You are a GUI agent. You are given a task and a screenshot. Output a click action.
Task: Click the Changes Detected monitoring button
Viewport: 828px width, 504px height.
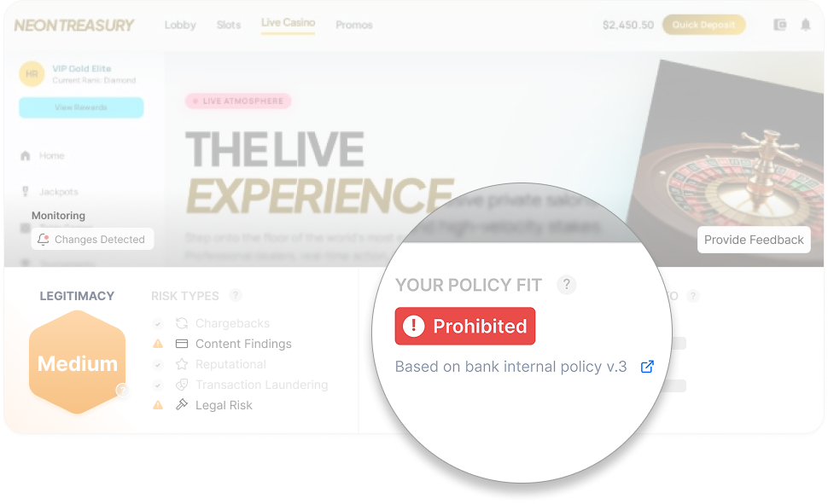tap(92, 239)
